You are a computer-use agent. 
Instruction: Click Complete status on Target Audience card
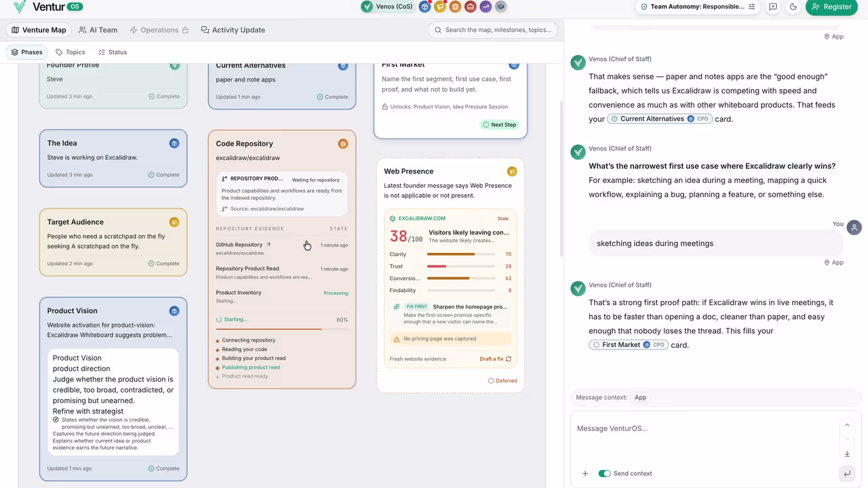click(x=164, y=264)
